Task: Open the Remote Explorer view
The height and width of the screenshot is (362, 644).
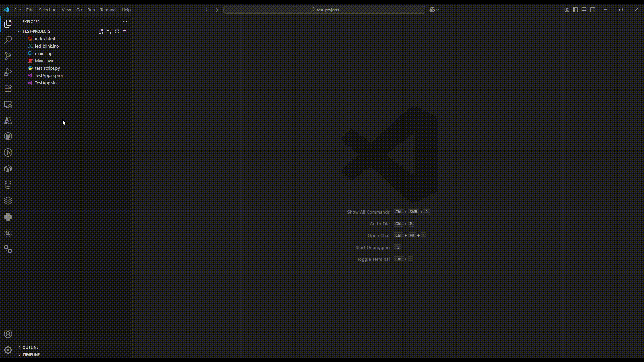Action: tap(8, 105)
